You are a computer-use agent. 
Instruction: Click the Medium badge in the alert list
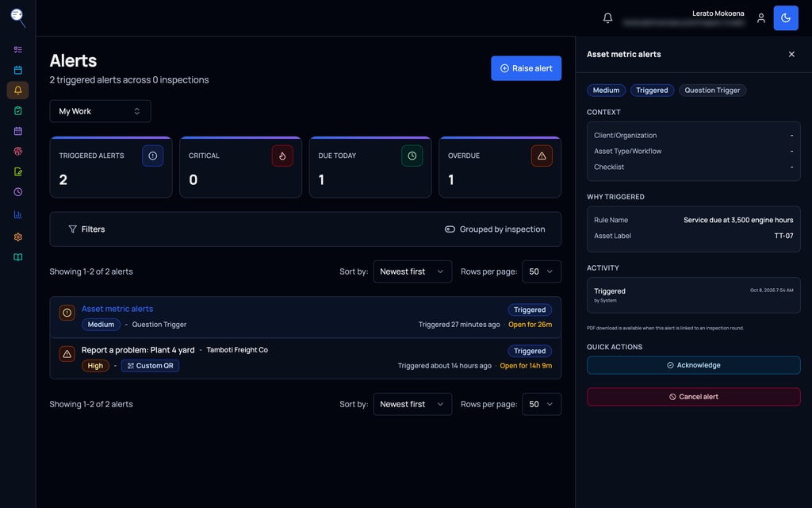[101, 325]
